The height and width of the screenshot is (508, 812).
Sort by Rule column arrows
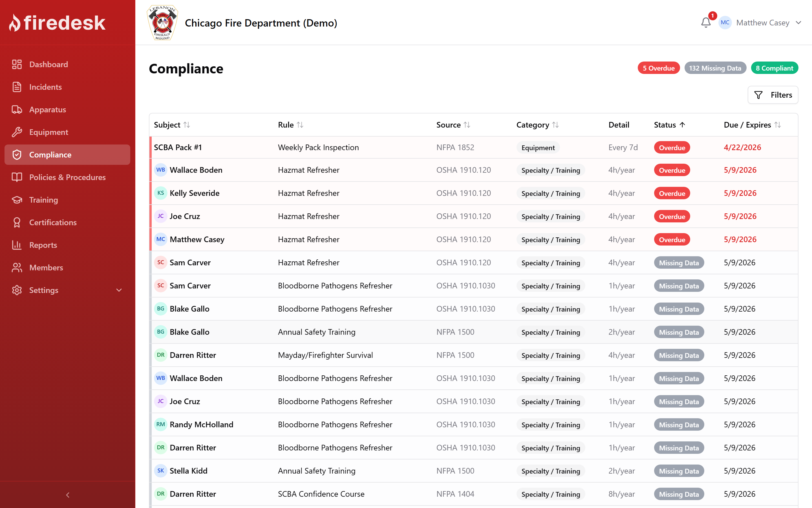point(300,125)
